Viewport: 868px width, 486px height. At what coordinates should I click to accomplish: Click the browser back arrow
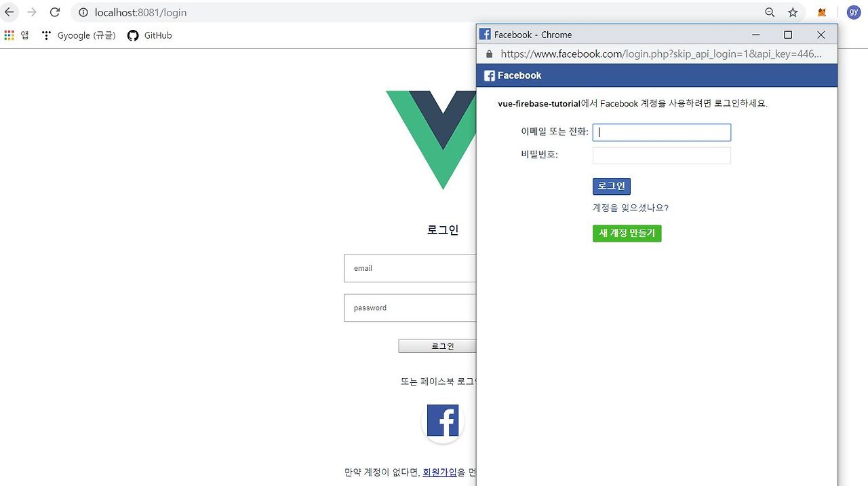(x=9, y=12)
